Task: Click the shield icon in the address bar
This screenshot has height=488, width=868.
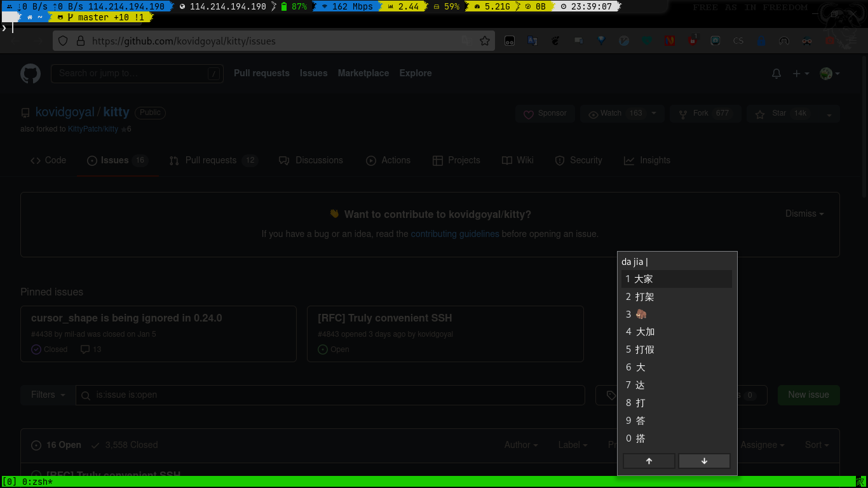Action: [62, 40]
